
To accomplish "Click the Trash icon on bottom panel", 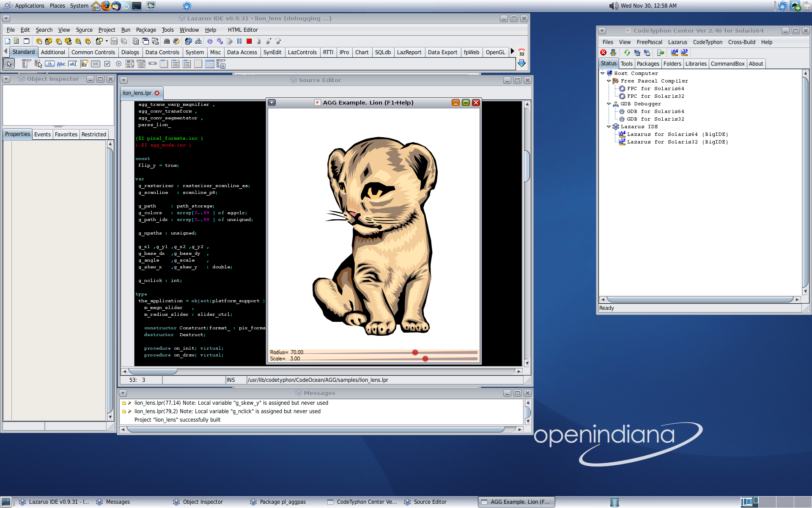I will [x=614, y=502].
